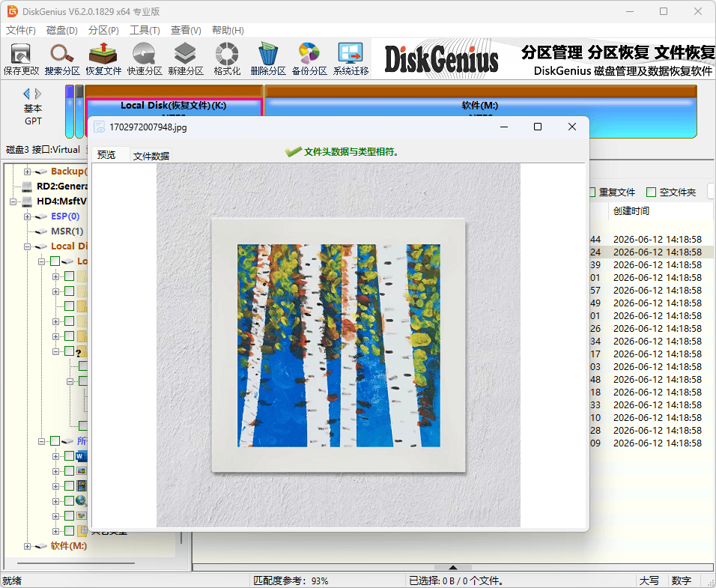The width and height of the screenshot is (716, 588).
Task: Switch to the 预览 tab
Action: 106,155
